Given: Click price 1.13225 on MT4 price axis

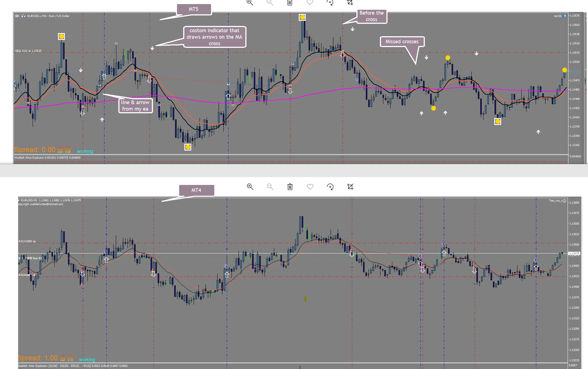Looking at the screenshot, I should point(574,360).
